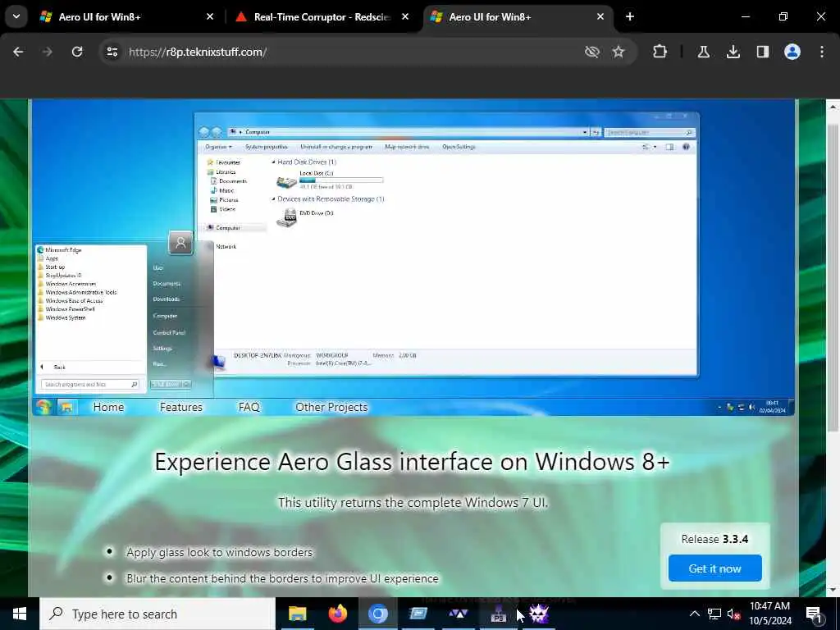Open the Chrome three-dot menu
This screenshot has height=630, width=840.
click(822, 52)
